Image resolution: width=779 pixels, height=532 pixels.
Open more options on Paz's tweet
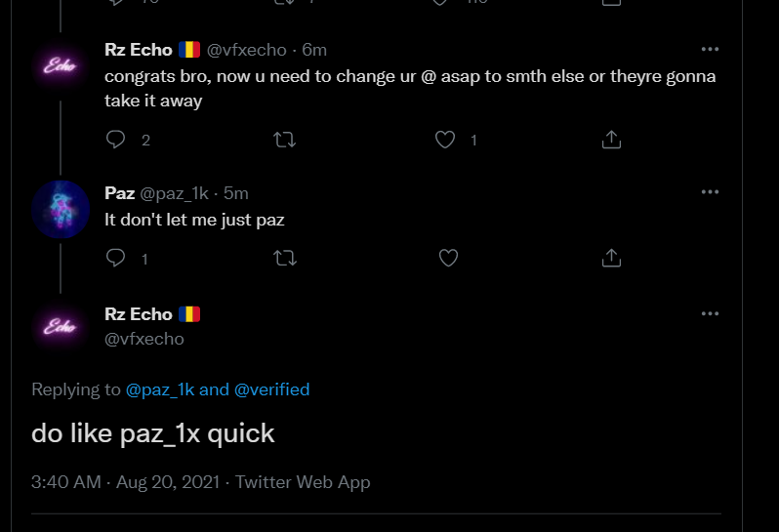tap(710, 192)
